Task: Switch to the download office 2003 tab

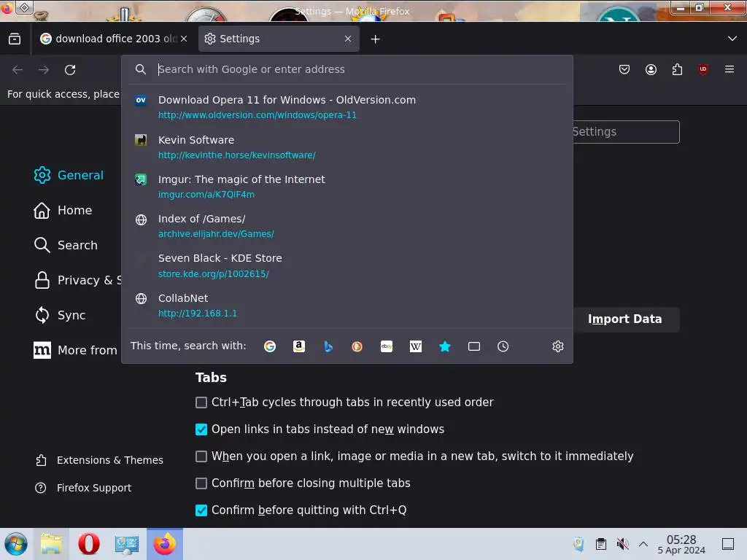Action: (114, 39)
